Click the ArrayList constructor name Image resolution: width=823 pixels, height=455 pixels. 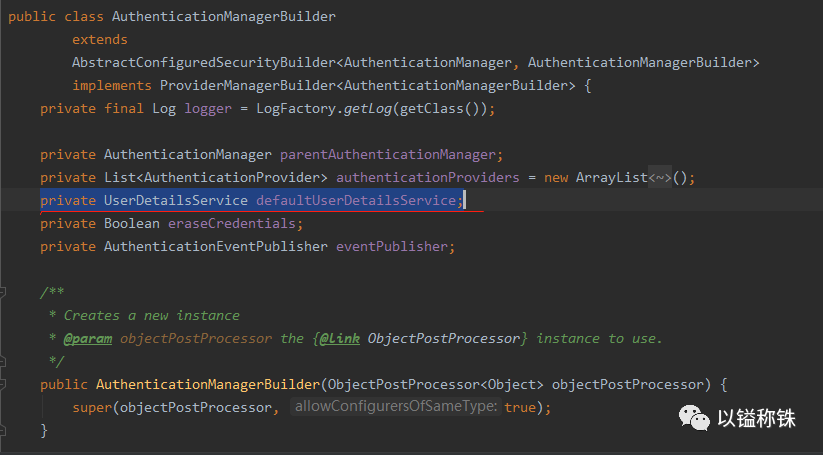coord(612,178)
